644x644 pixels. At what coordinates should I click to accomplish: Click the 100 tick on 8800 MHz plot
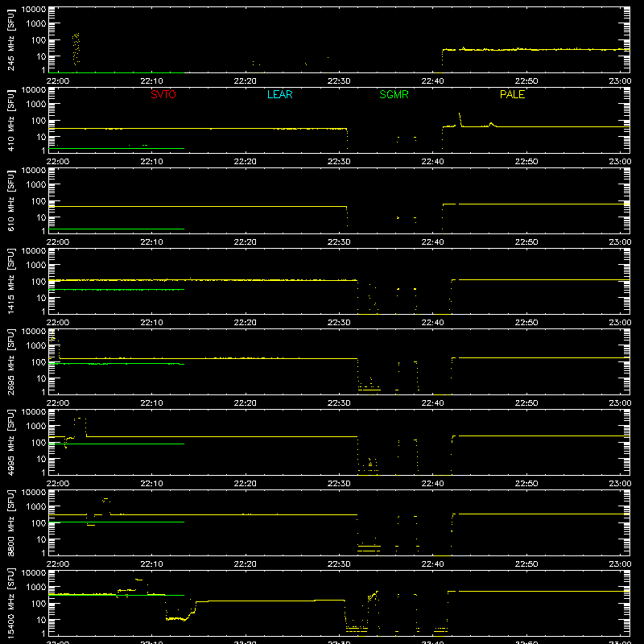click(39, 523)
